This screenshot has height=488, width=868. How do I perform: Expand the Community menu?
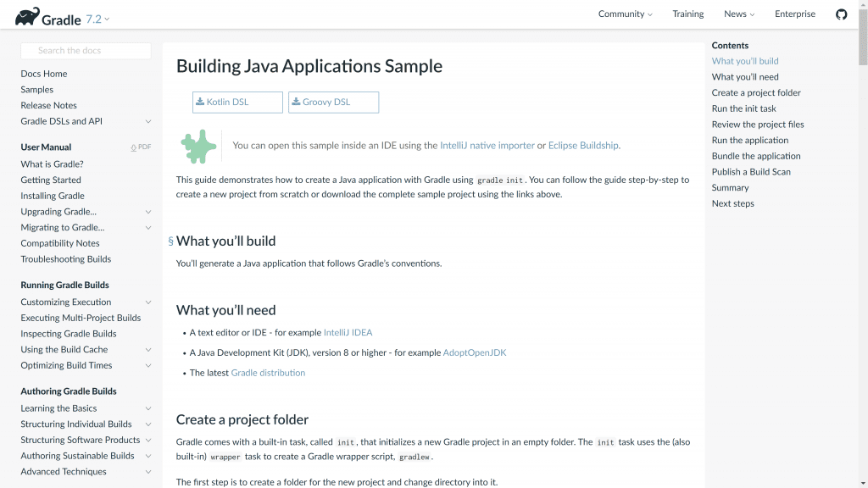[625, 14]
